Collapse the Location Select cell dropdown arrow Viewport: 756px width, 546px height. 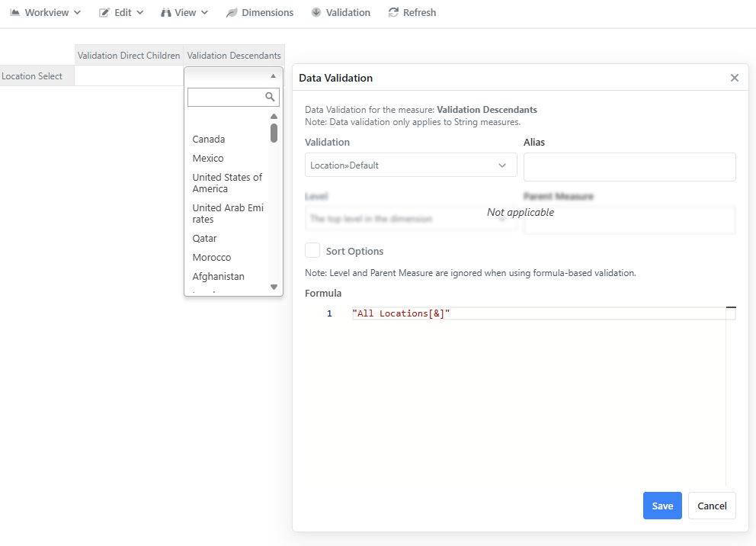[273, 76]
